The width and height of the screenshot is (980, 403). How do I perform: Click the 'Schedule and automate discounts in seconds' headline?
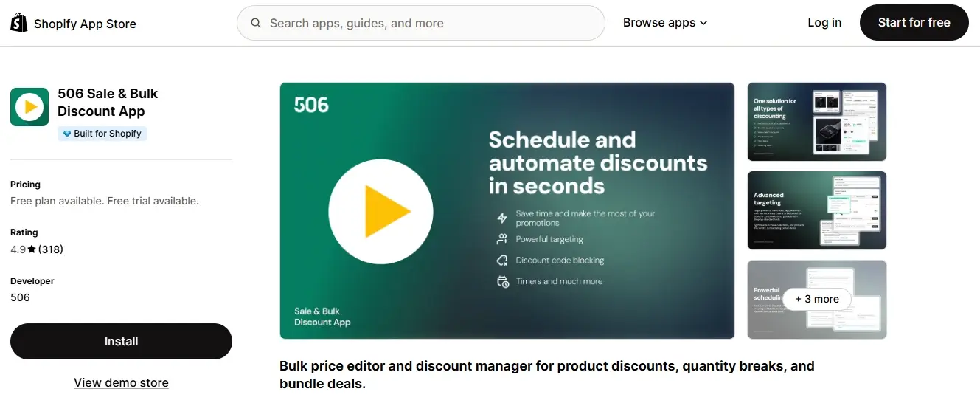(597, 162)
